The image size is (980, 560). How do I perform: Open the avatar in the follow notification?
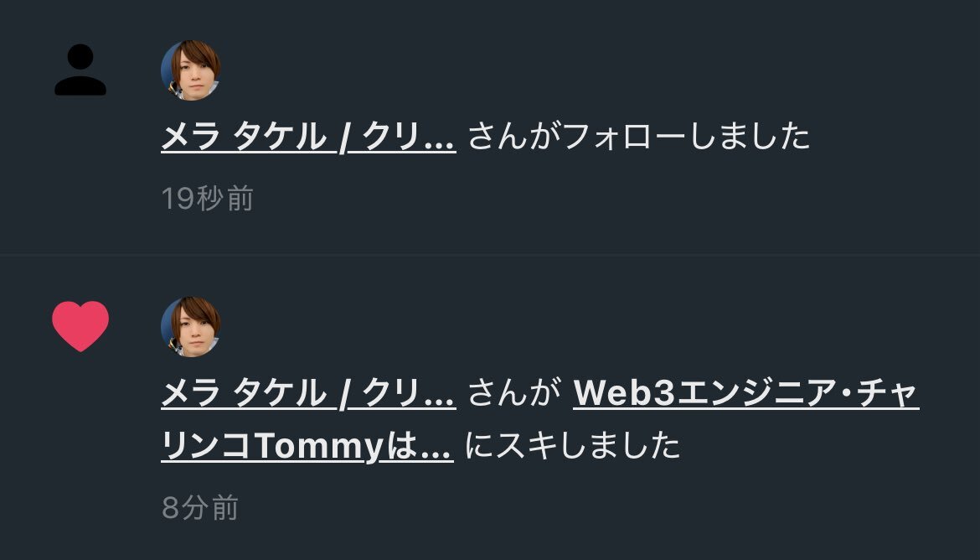191,70
